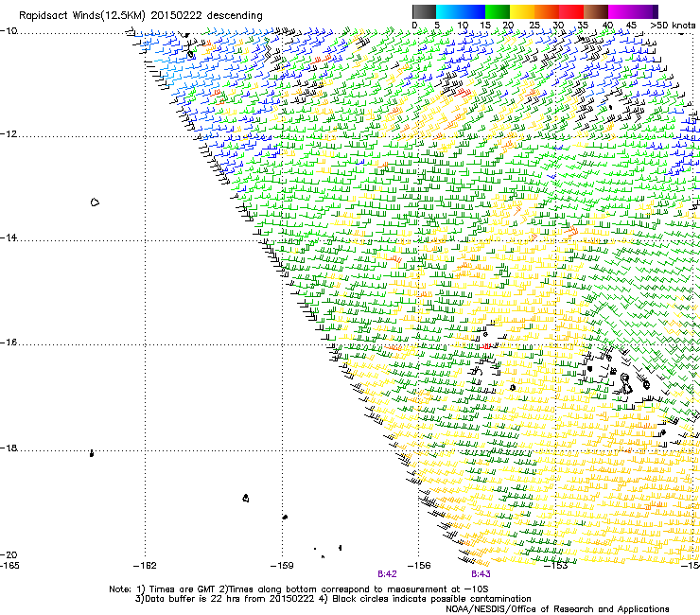Click the B:43 time marker
The height and width of the screenshot is (615, 700).
pos(481,574)
